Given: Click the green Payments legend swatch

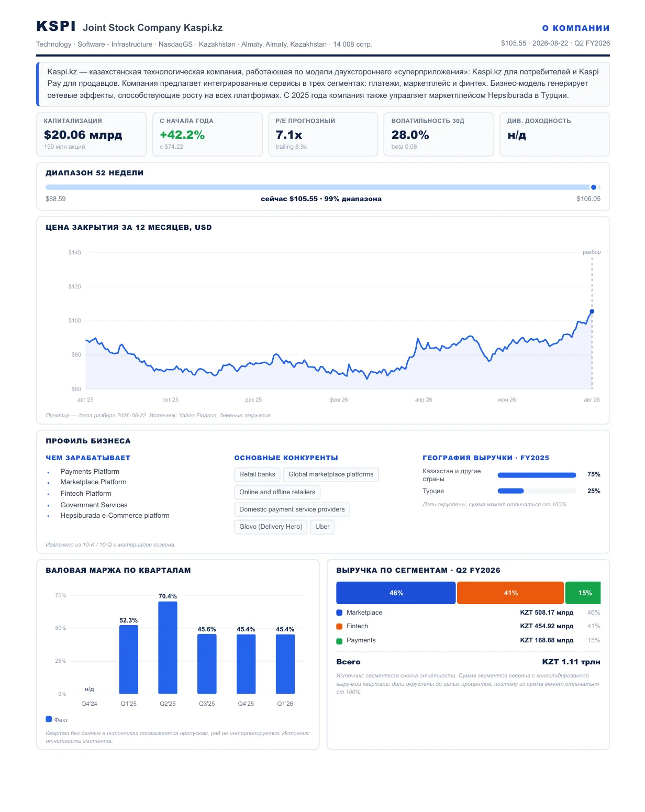Looking at the screenshot, I should click(x=339, y=641).
